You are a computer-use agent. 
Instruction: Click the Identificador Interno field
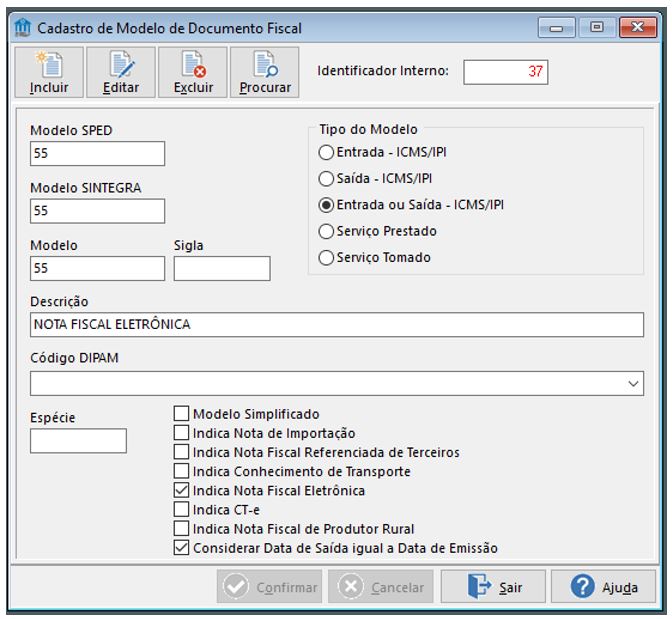[x=506, y=72]
